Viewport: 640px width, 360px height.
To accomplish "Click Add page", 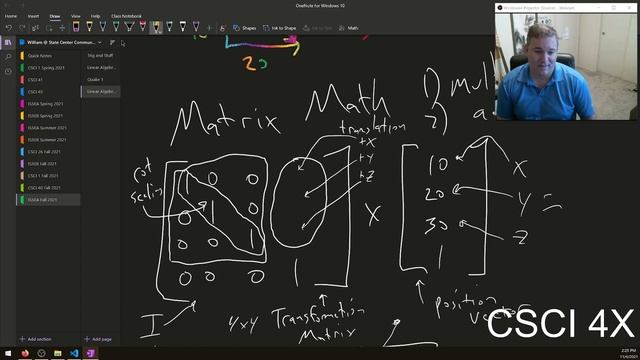I will [98, 339].
